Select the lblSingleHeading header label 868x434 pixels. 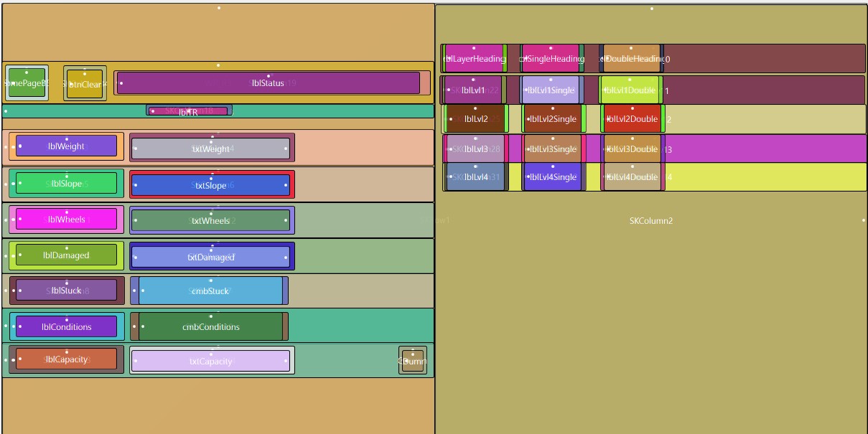551,59
